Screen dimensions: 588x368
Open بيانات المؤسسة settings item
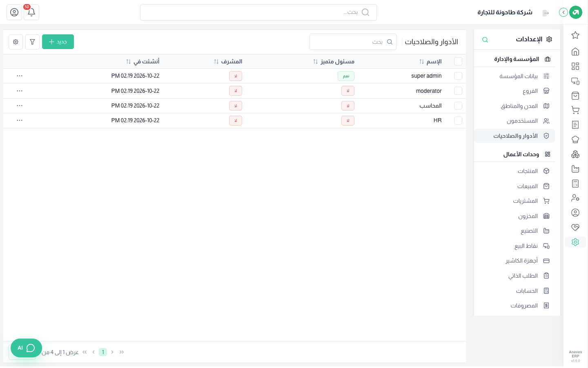[x=514, y=76]
